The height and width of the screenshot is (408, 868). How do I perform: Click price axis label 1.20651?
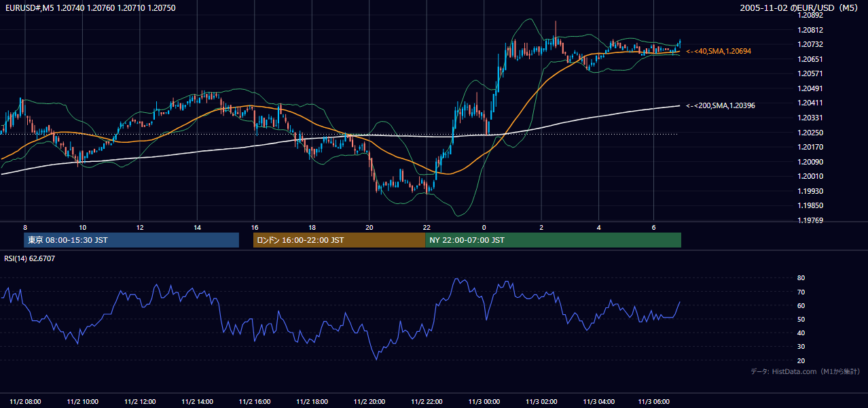tap(810, 59)
